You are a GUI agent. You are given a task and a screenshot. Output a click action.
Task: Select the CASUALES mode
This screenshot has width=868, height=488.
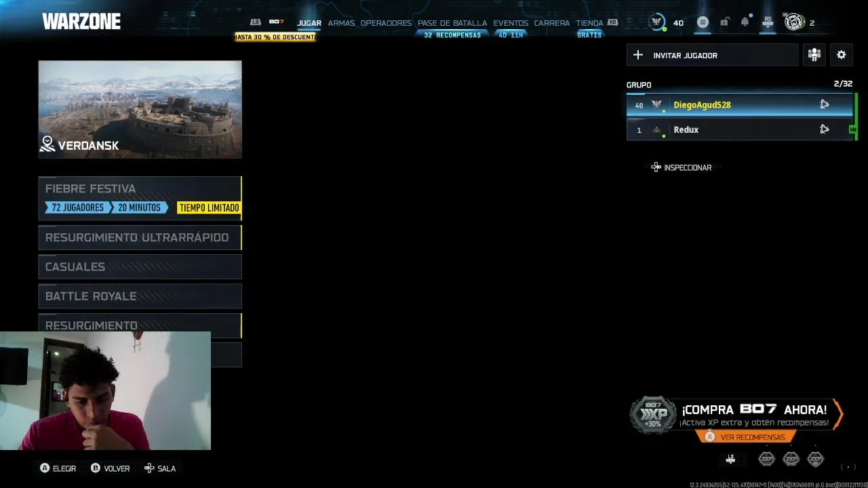[x=140, y=266]
